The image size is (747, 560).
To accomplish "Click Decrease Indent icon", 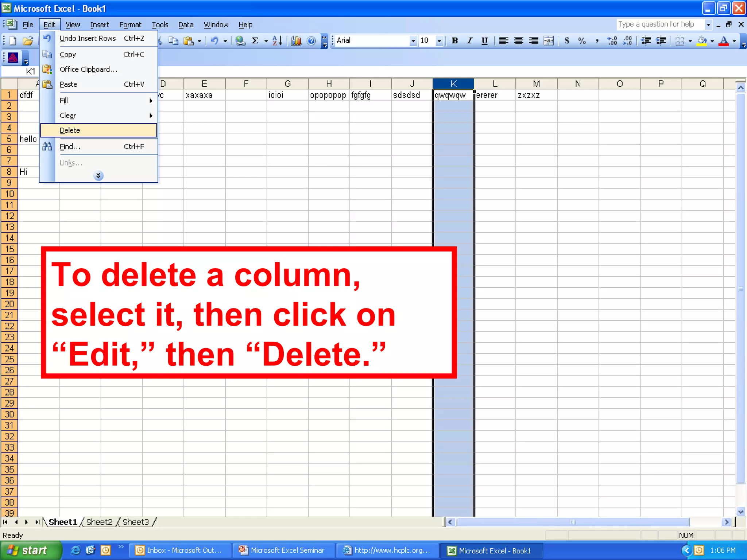I will pos(646,41).
